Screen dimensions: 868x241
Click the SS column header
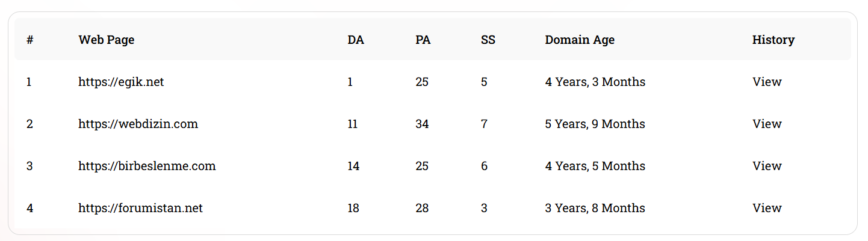488,40
